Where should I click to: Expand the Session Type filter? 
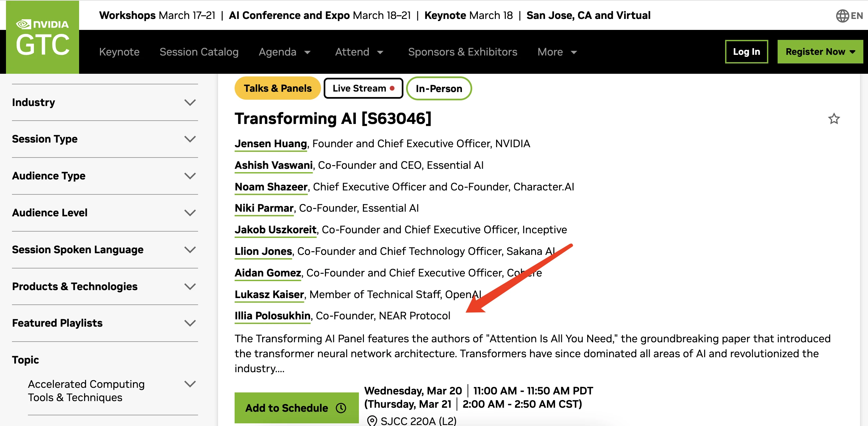click(190, 139)
